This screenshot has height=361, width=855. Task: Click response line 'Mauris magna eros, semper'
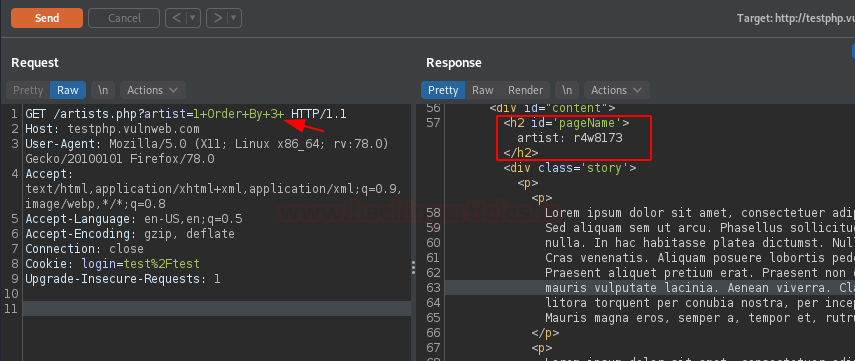[700, 317]
